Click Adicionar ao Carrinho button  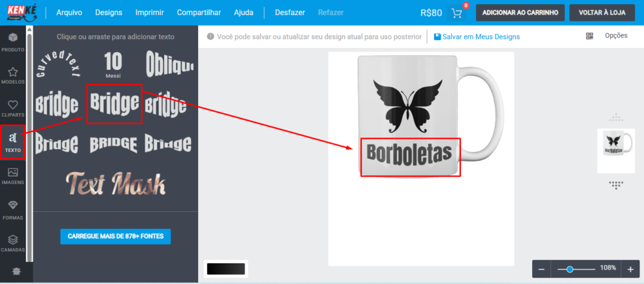tap(519, 13)
